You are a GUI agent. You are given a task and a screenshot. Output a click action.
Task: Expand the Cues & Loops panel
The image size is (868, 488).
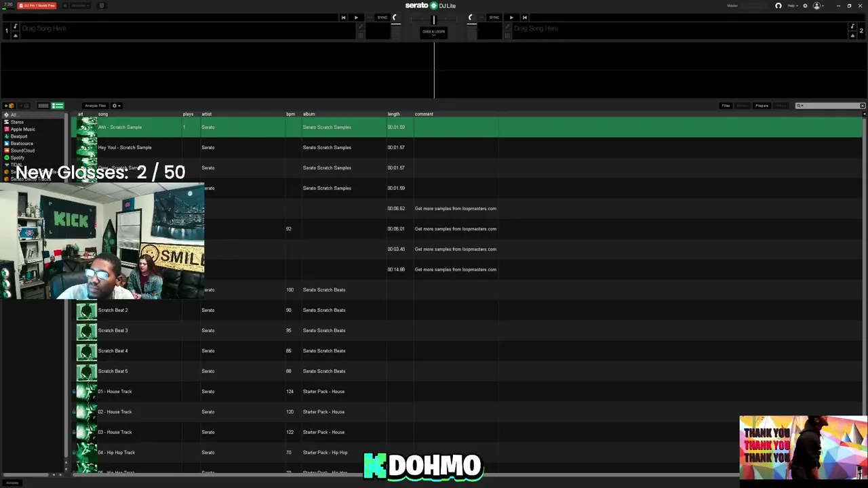pos(434,32)
